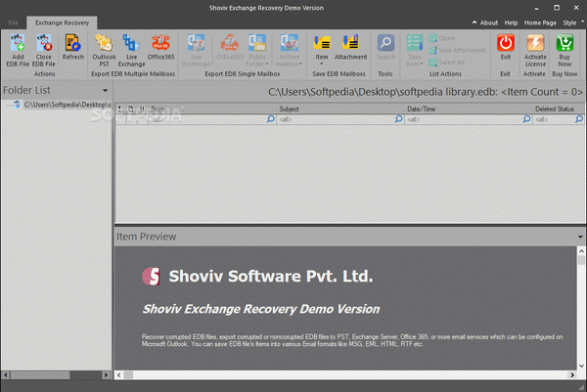Open the Save Item dropdown button
This screenshot has height=392, width=587.
pyautogui.click(x=322, y=51)
